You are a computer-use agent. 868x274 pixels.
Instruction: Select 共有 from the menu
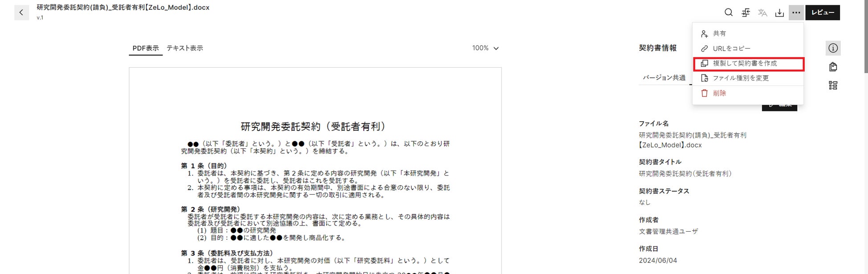pos(748,33)
